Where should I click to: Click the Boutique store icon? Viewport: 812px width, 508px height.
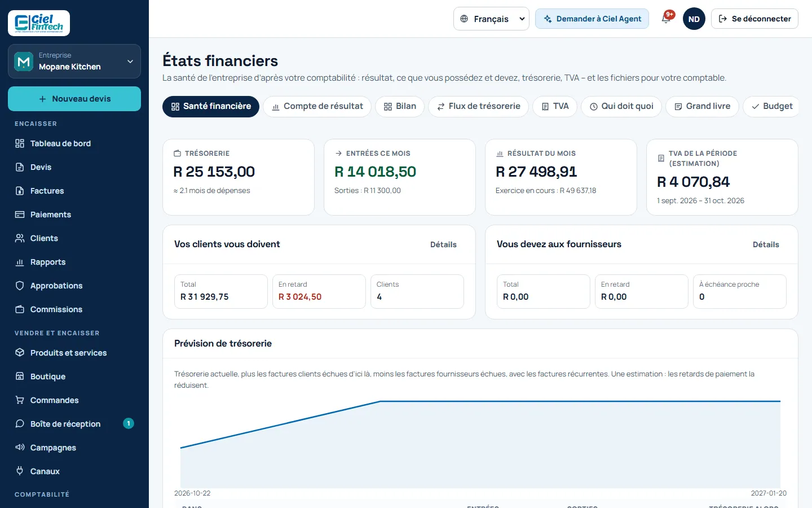pos(20,376)
